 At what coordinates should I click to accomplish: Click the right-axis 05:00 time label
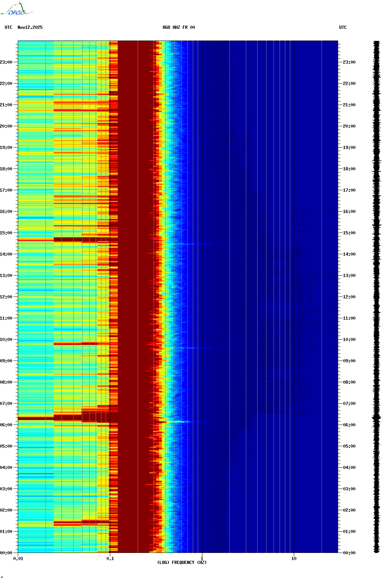349,446
